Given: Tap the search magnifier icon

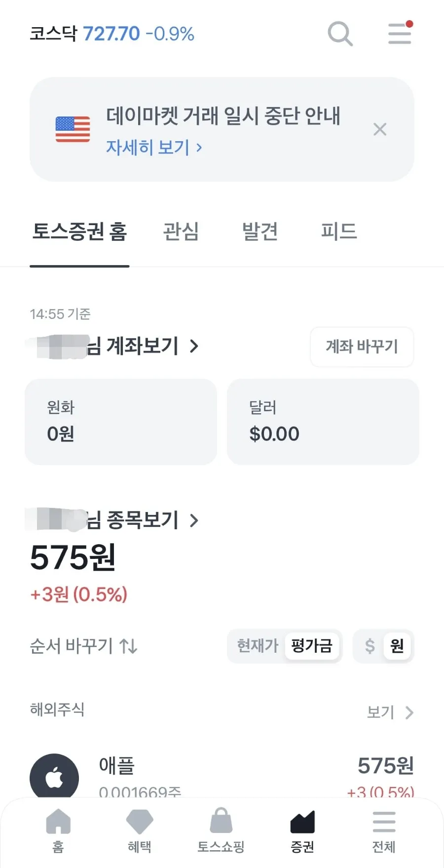Looking at the screenshot, I should pyautogui.click(x=340, y=34).
